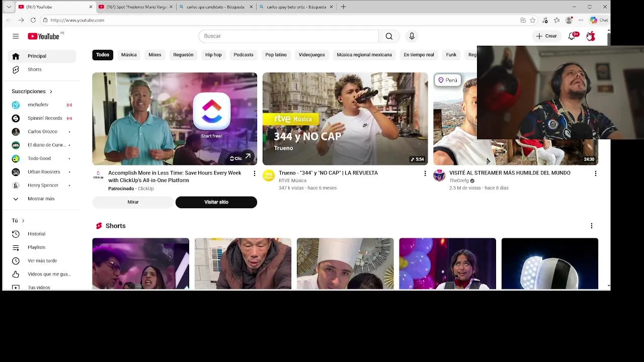Open Trueno LA REVUELTA video title
Image resolution: width=644 pixels, height=362 pixels.
click(328, 173)
